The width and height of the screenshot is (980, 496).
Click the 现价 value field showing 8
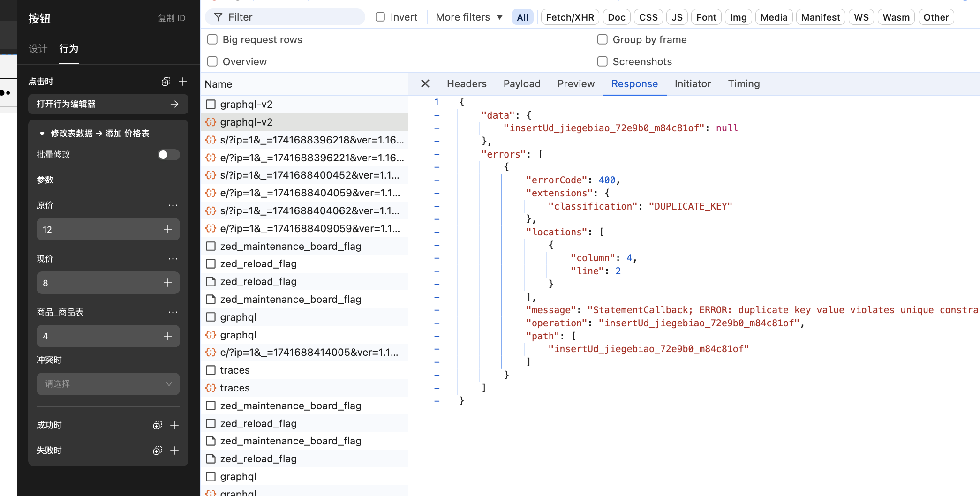[108, 283]
